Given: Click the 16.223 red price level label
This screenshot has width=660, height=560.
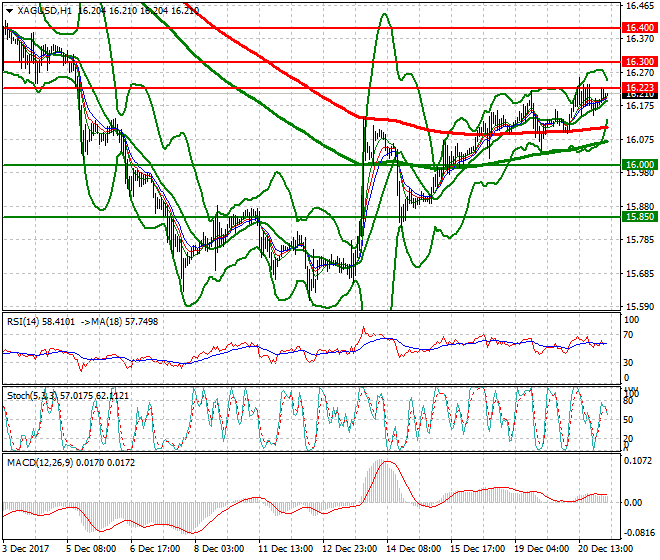Looking at the screenshot, I should [639, 88].
